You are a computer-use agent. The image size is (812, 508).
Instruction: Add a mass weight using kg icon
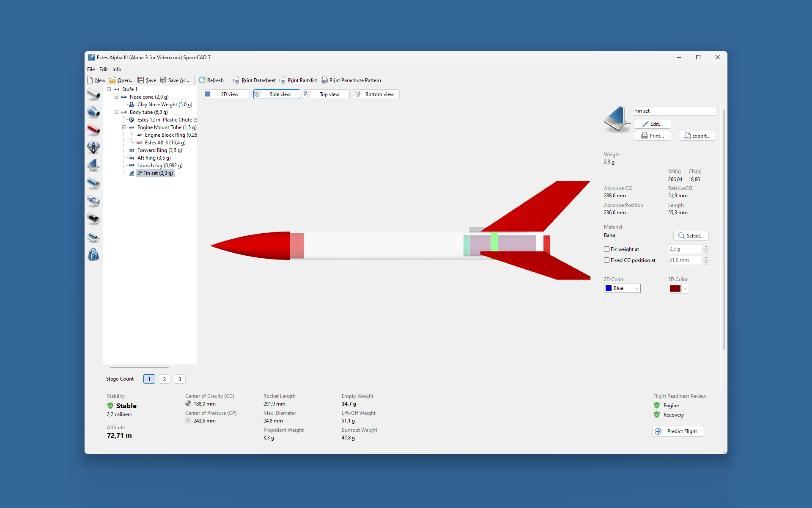pos(93,255)
